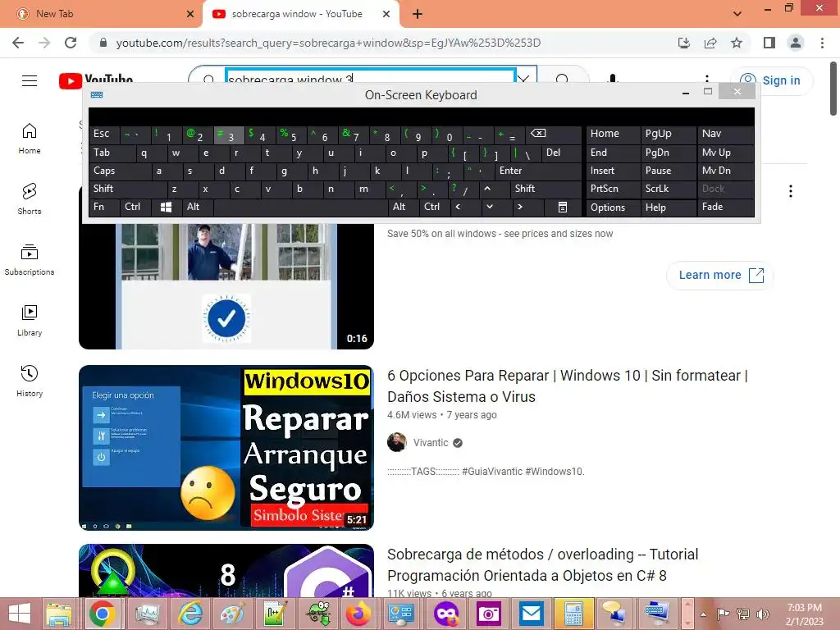Open Subscriptions in the sidebar

[30, 260]
